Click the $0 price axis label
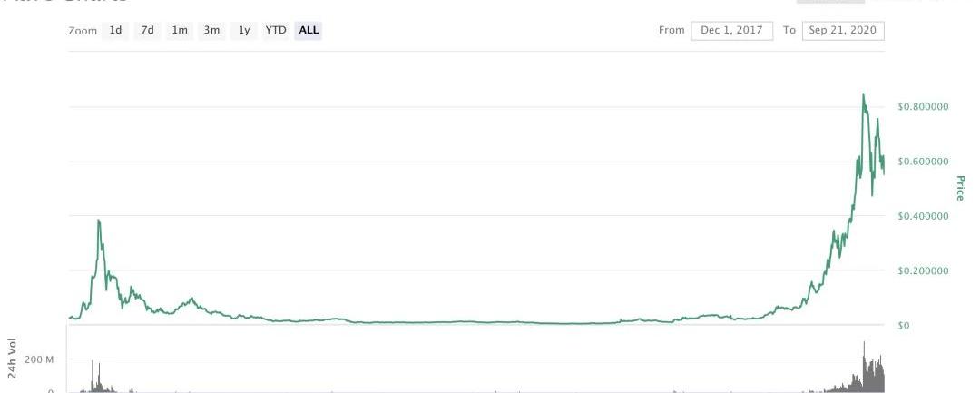Screen dimensions: 980x393 click(904, 326)
